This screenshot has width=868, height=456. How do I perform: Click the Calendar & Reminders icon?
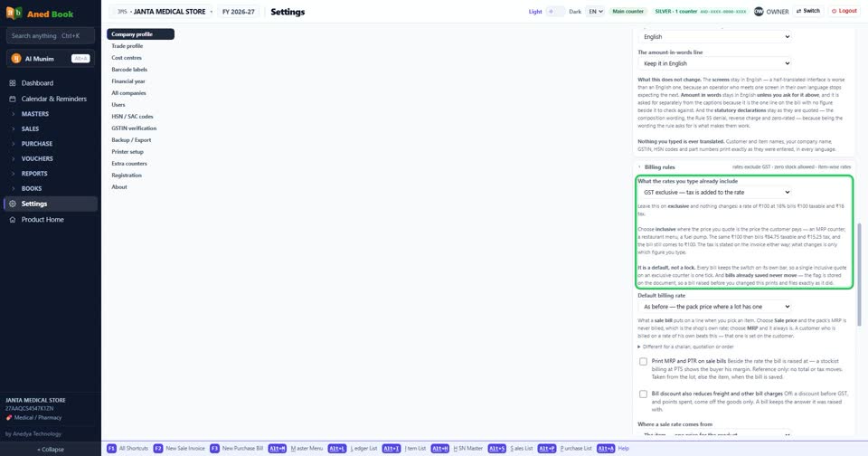[12, 99]
